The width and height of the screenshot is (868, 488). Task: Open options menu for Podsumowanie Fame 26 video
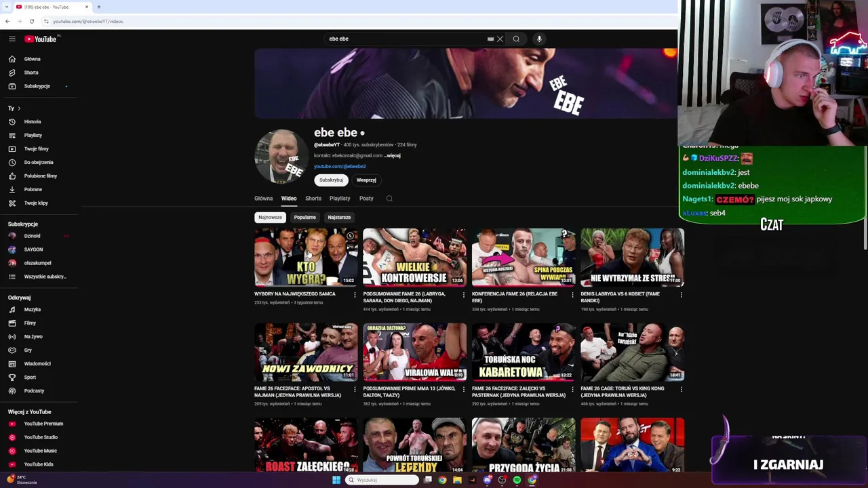coord(464,295)
